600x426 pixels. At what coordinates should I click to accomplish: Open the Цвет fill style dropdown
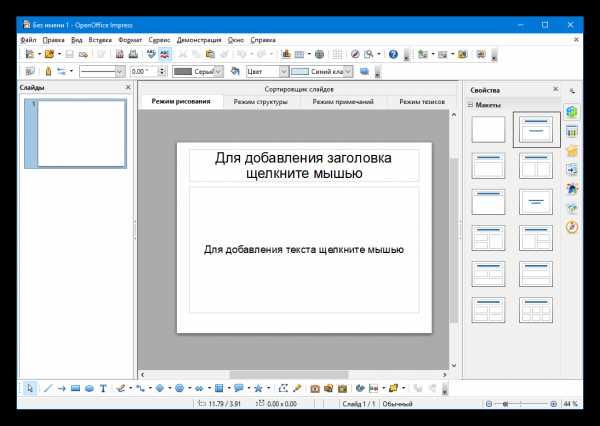(x=267, y=71)
